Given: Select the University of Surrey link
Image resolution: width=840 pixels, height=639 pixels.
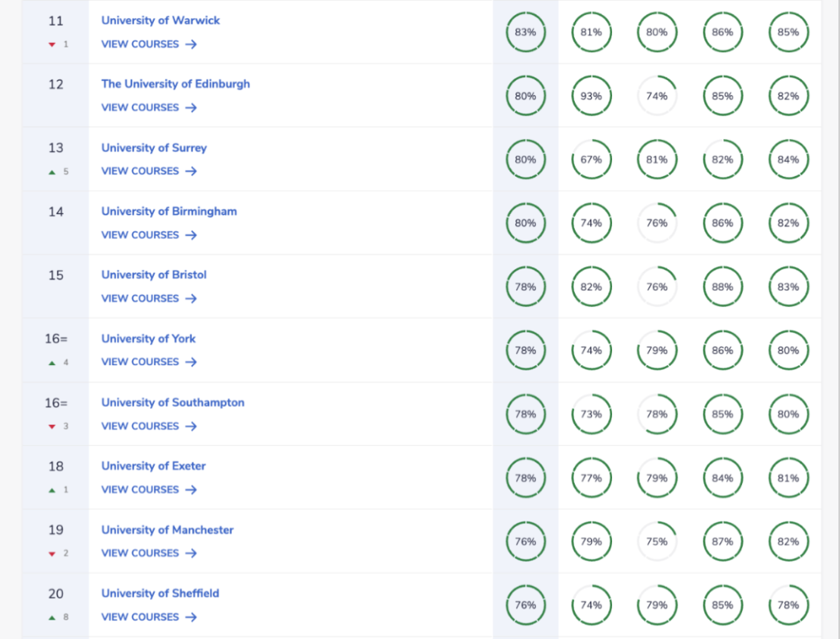Looking at the screenshot, I should click(x=153, y=148).
